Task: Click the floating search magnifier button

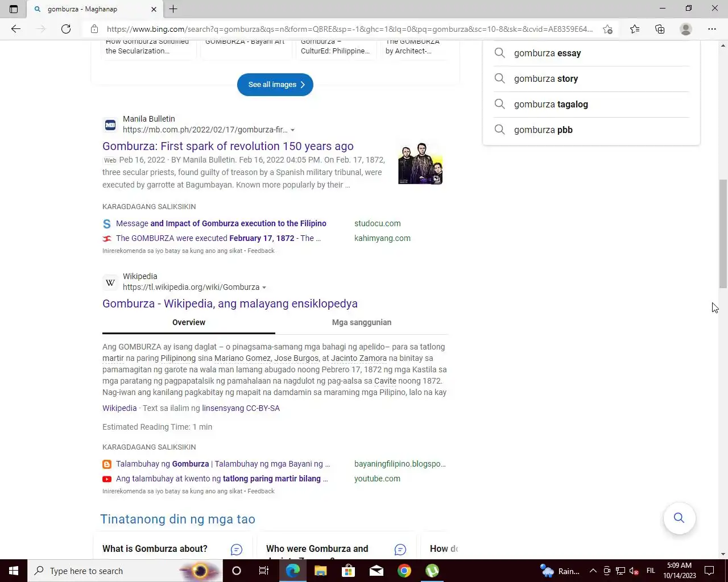Action: pos(679,518)
